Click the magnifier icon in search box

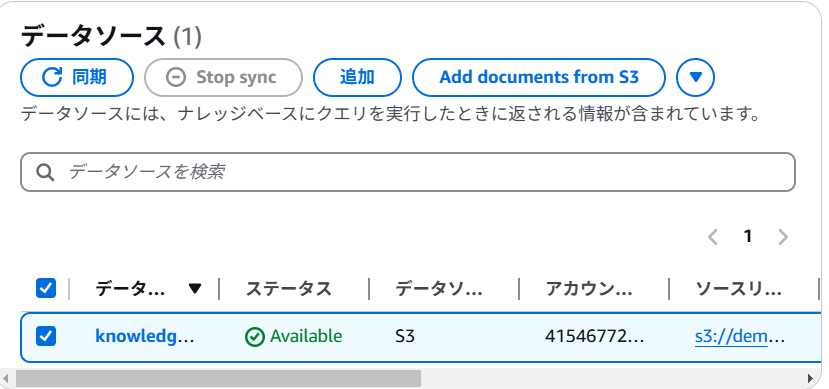45,172
